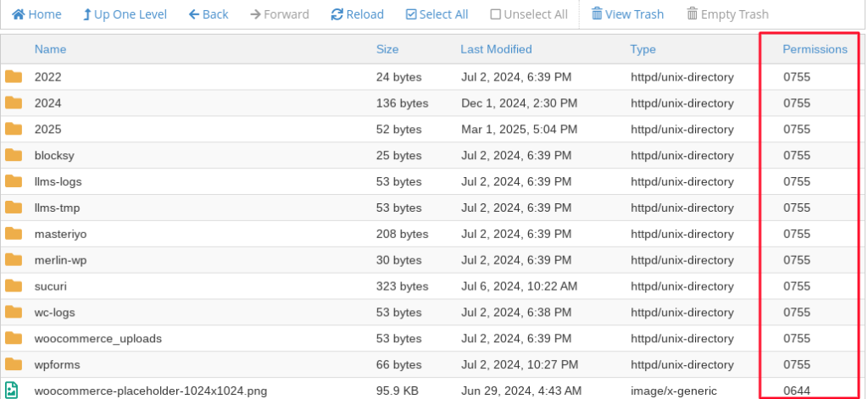This screenshot has width=868, height=399.
Task: Click the 0755 permissions of sucuri
Action: (x=797, y=286)
